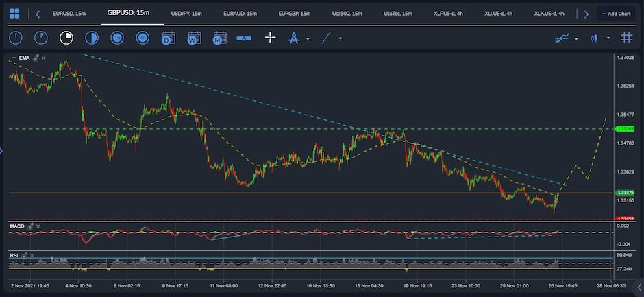Open the chart layout grid icon at top left
Image resolution: width=644 pixels, height=297 pixels.
pos(14,14)
